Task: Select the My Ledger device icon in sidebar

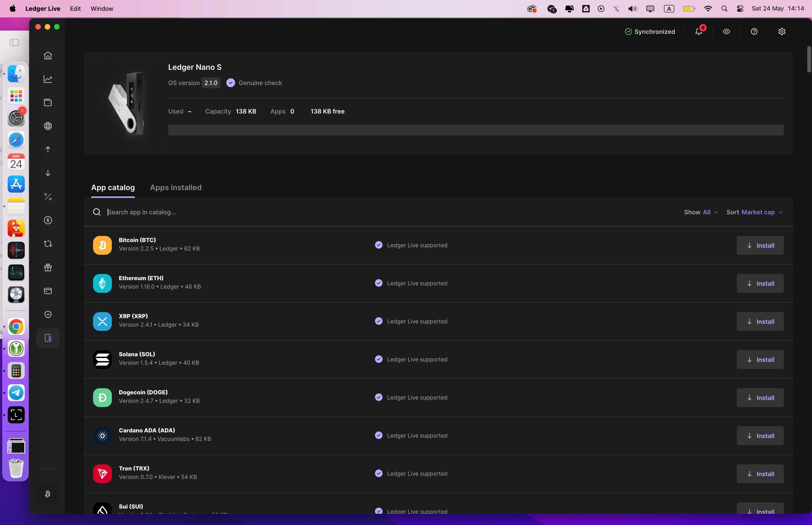Action: [x=48, y=338]
